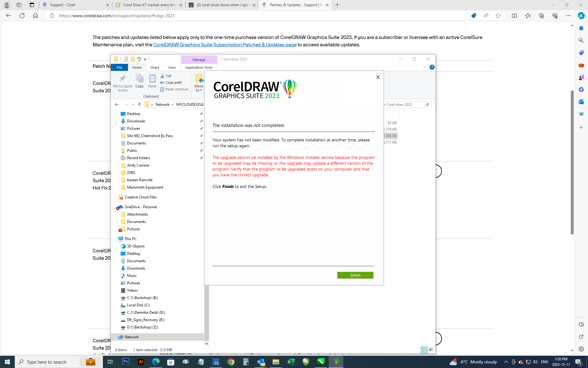588x368 pixels.
Task: Open recent locations dropdown arrow in Explorer
Action: (x=133, y=105)
